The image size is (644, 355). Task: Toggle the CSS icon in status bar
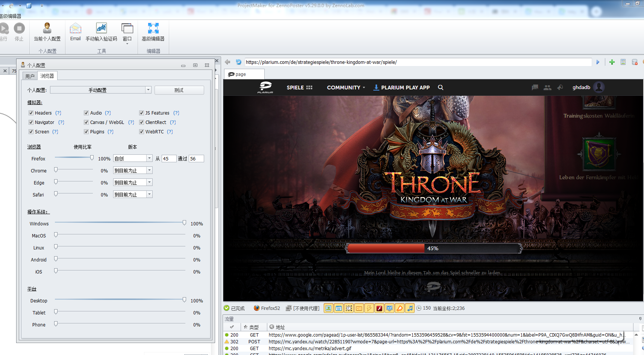click(359, 308)
